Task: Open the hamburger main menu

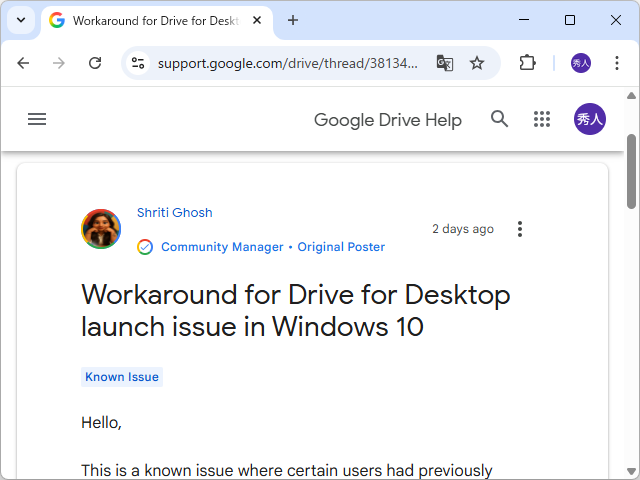Action: coord(37,119)
